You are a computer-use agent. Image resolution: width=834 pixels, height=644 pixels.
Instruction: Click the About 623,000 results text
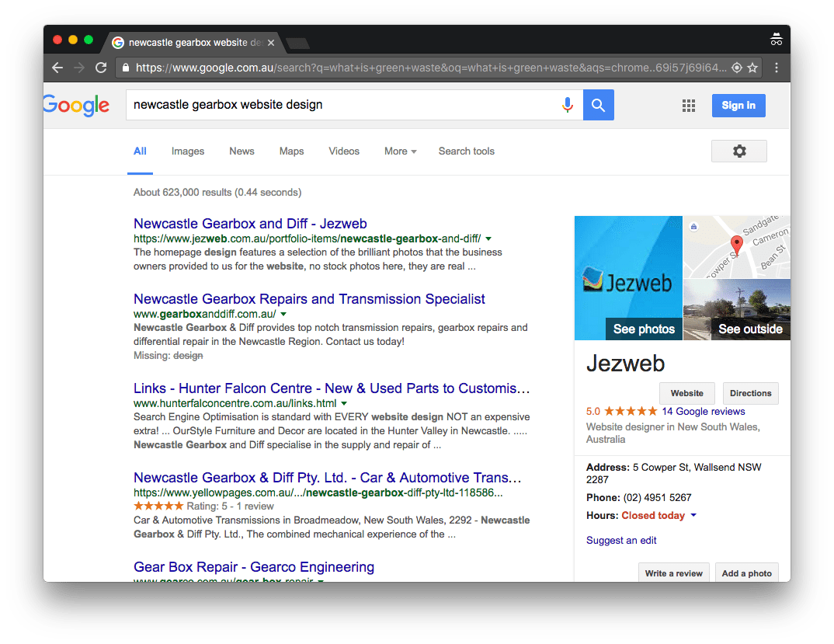217,192
